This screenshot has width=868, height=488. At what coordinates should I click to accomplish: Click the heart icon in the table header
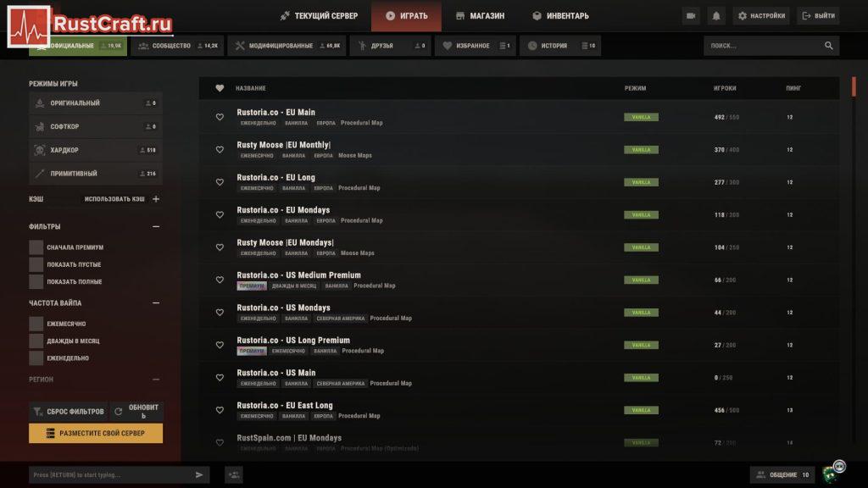click(x=220, y=88)
